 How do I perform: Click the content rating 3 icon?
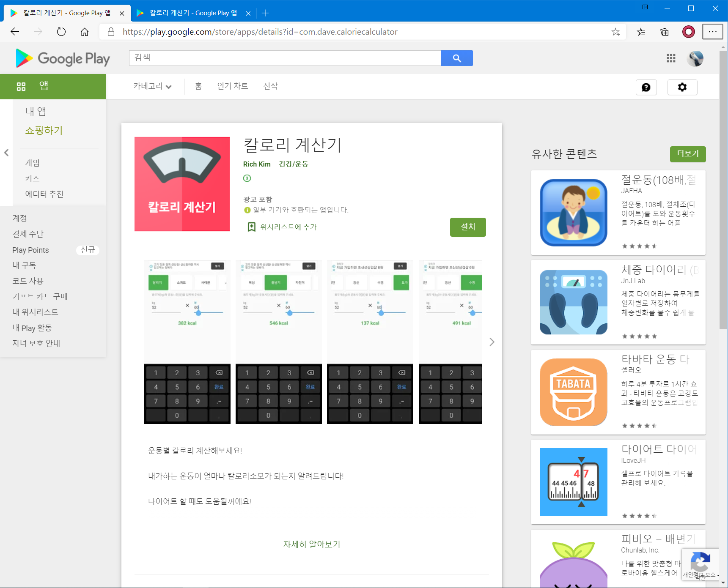247,178
